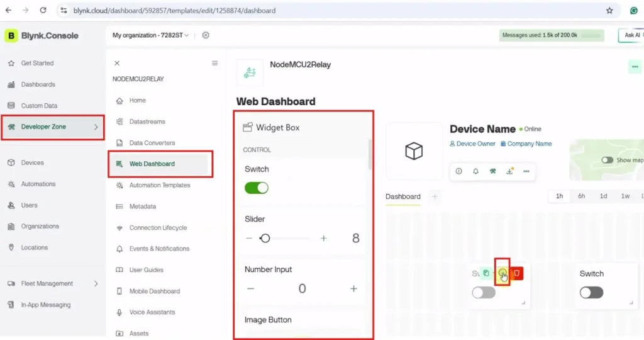Open Automation Templates in template menu

160,185
